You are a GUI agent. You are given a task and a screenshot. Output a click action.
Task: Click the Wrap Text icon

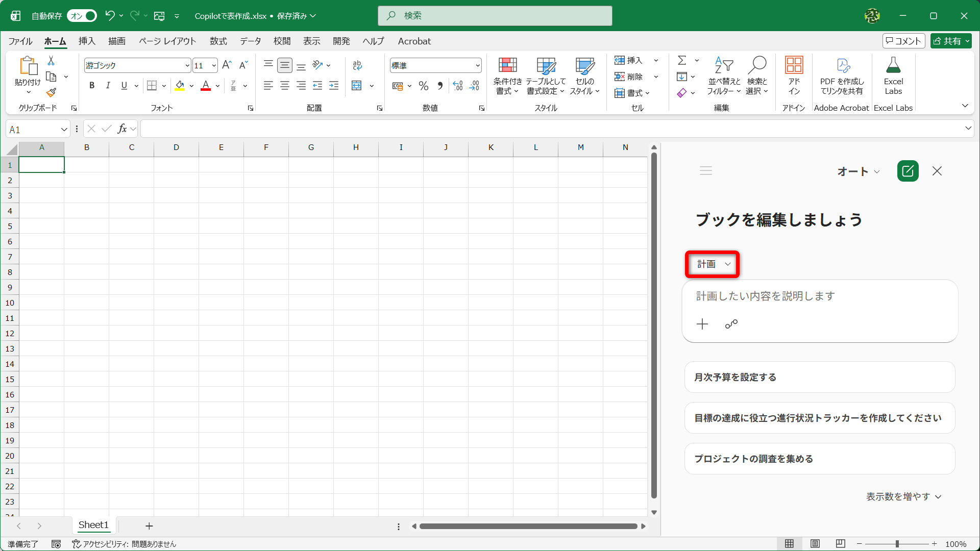(357, 65)
